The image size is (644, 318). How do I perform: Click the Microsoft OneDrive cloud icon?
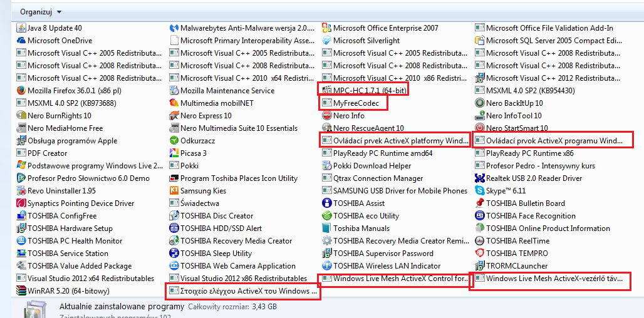point(21,41)
